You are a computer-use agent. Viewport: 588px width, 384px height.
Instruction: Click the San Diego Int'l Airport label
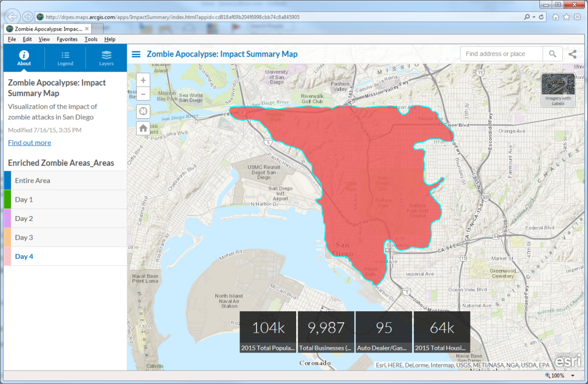click(280, 193)
